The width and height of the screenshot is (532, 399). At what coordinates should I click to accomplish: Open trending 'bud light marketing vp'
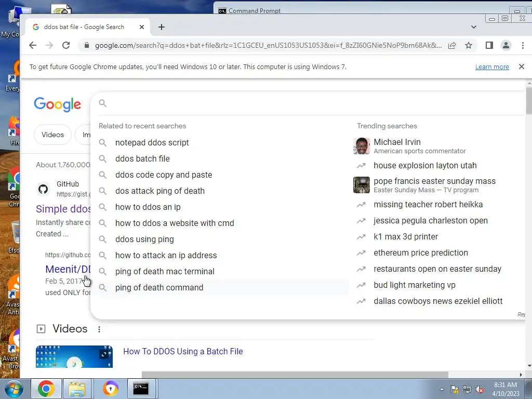click(x=414, y=285)
